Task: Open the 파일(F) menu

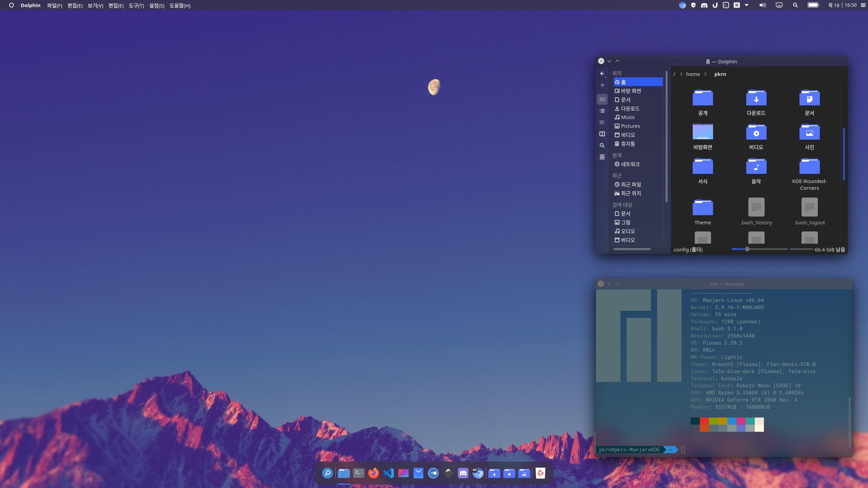Action: pos(55,5)
